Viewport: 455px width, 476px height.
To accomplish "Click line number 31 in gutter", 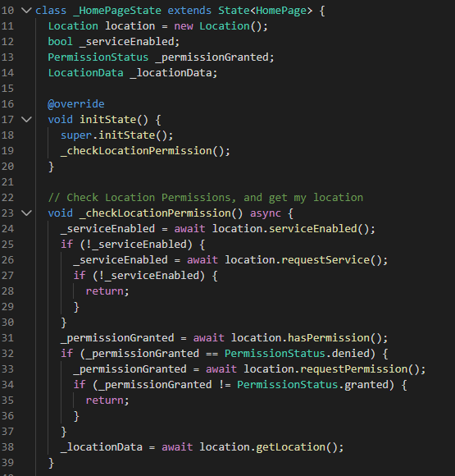I will click(7, 337).
